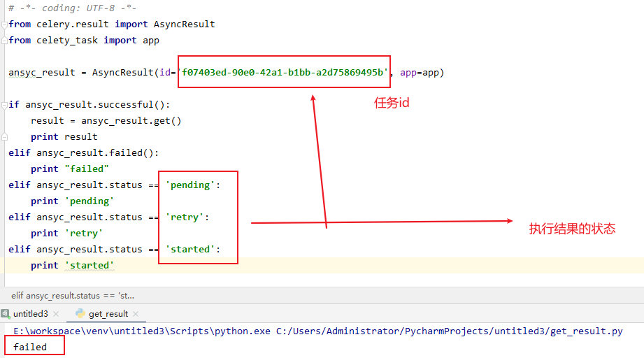This screenshot has width=644, height=358.
Task: Switch to the untitled3 run tab
Action: tap(31, 314)
